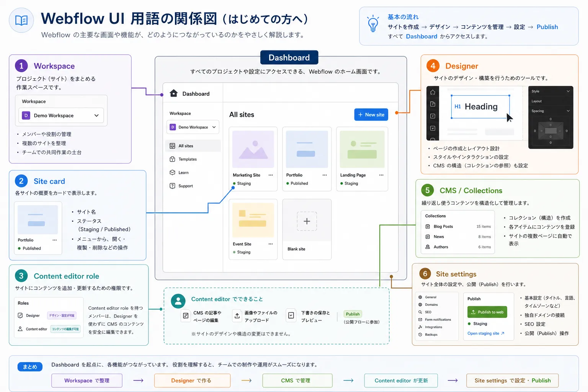Click the Designer home icon in dark toolbar
Image resolution: width=588 pixels, height=392 pixels.
click(433, 92)
